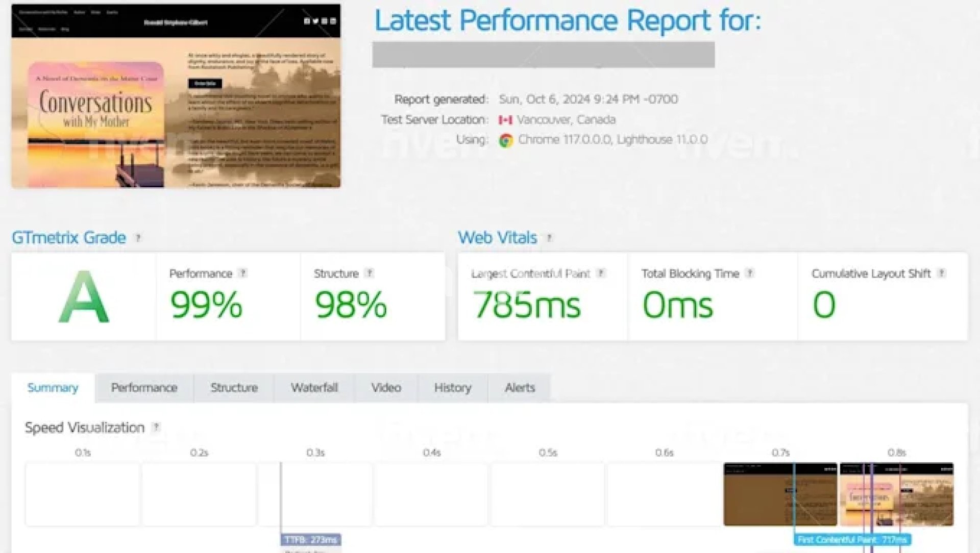This screenshot has width=980, height=553.
Task: Go to the History tab
Action: coord(453,388)
